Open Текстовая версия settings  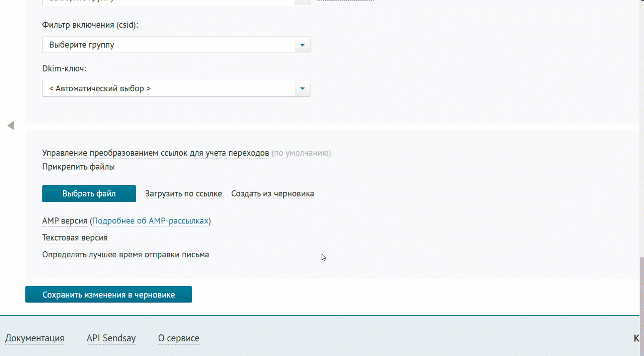75,238
